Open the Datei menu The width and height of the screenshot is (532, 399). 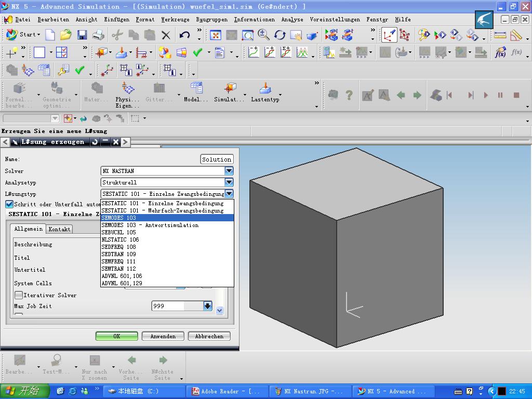(x=22, y=20)
